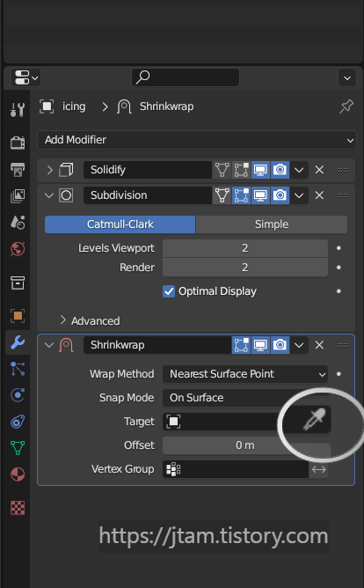Animate Levels Viewport property dot

tap(339, 248)
